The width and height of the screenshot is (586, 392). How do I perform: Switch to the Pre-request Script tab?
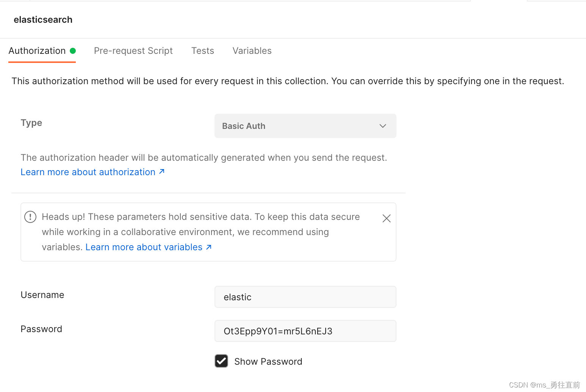click(x=133, y=51)
